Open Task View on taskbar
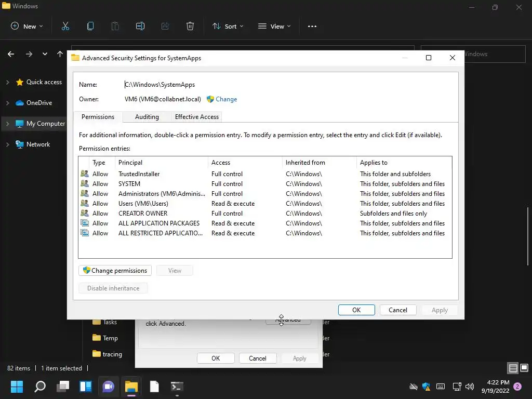The height and width of the screenshot is (399, 532). click(63, 386)
